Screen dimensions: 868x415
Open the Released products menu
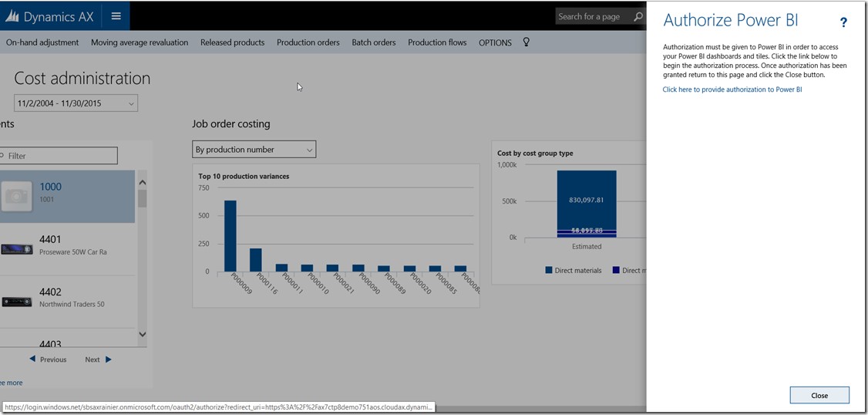tap(232, 42)
